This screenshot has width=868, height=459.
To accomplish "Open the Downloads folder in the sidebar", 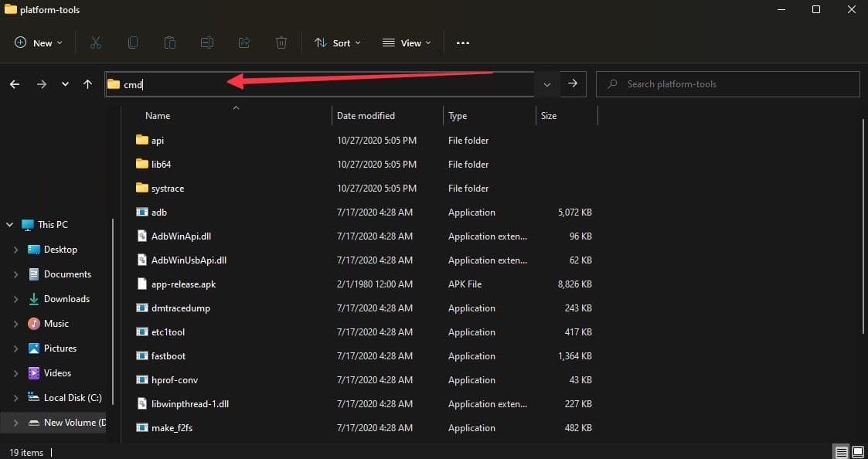I will click(68, 298).
